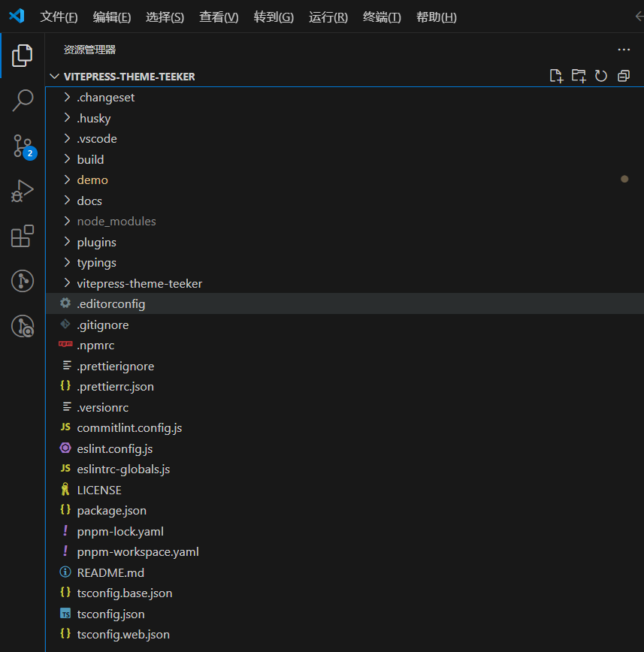Click the 资源管理器 panel title

89,50
